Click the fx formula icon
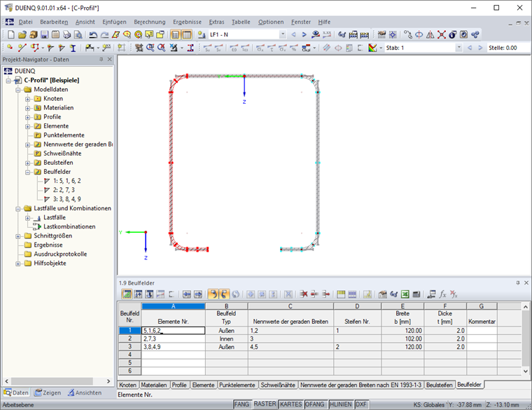Image resolution: width=532 pixels, height=410 pixels. coord(442,294)
